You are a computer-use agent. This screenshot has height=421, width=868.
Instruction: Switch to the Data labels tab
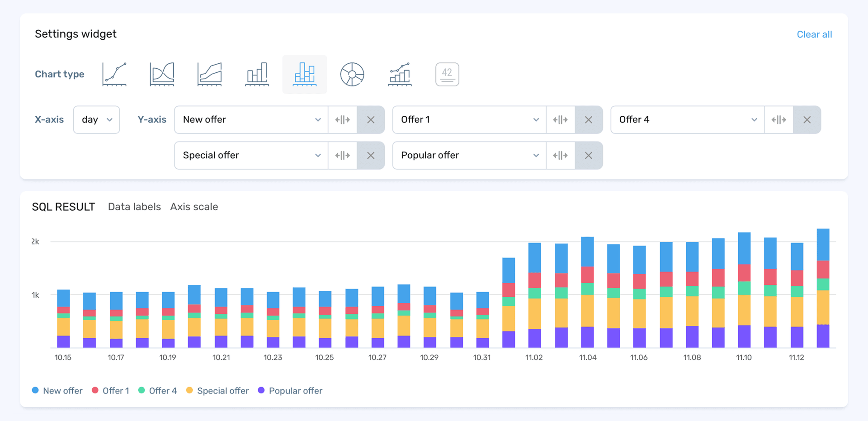pyautogui.click(x=134, y=207)
